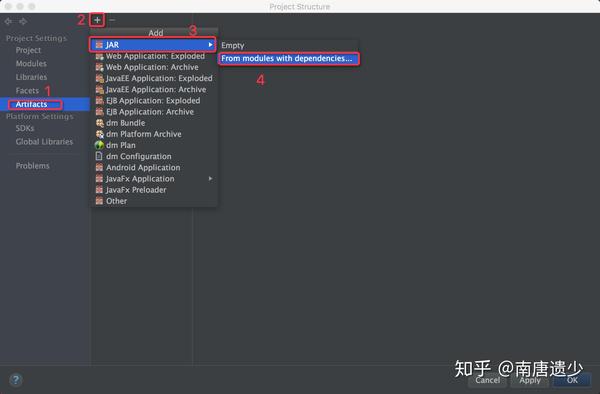The image size is (600, 394).
Task: Click the Web Application: Archive icon
Action: 99,67
